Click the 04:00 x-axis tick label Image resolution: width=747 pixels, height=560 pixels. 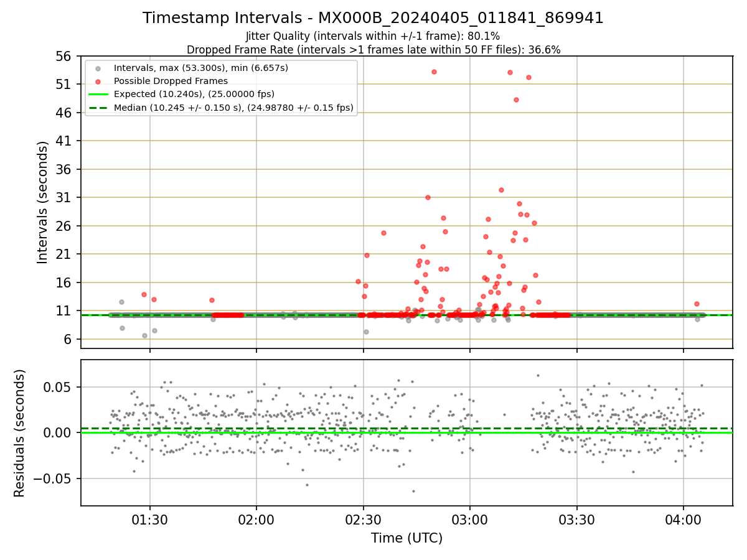pyautogui.click(x=684, y=519)
